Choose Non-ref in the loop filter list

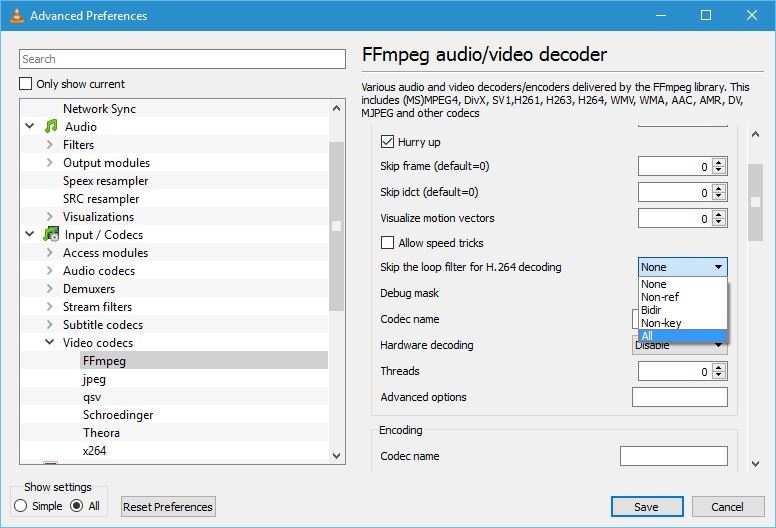point(682,297)
